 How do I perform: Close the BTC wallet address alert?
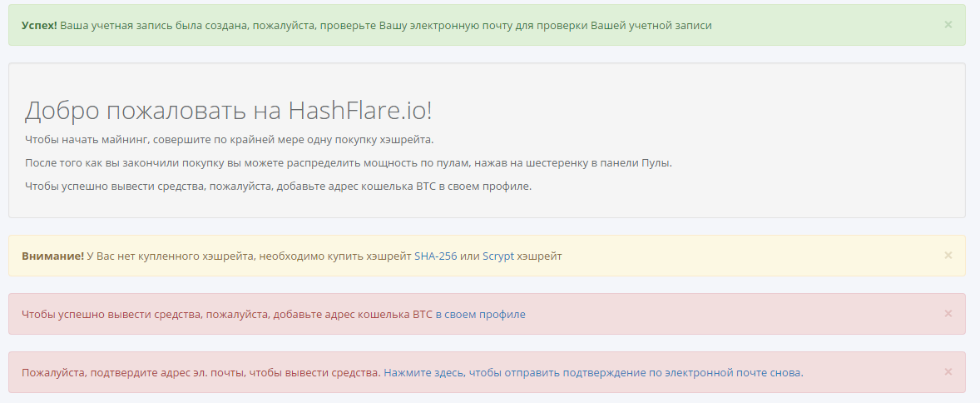(948, 314)
